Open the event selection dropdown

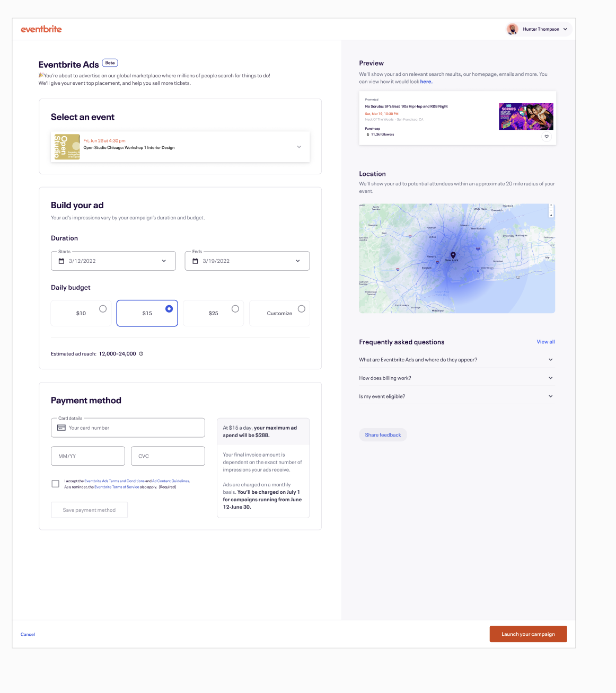tap(299, 147)
